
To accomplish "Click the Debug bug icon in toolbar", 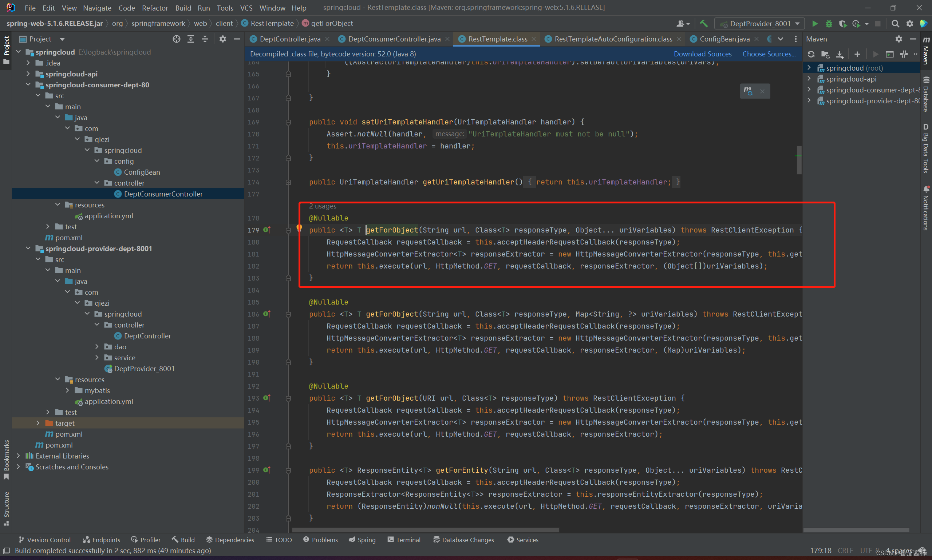I will click(x=829, y=24).
